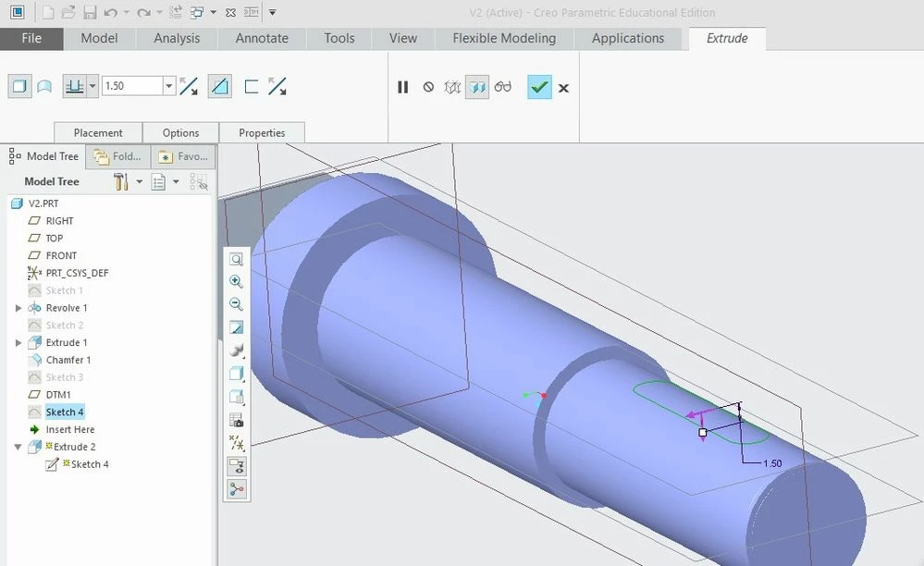Screen dimensions: 924x566
Task: Click the depth value field showing 1.50
Action: click(132, 86)
